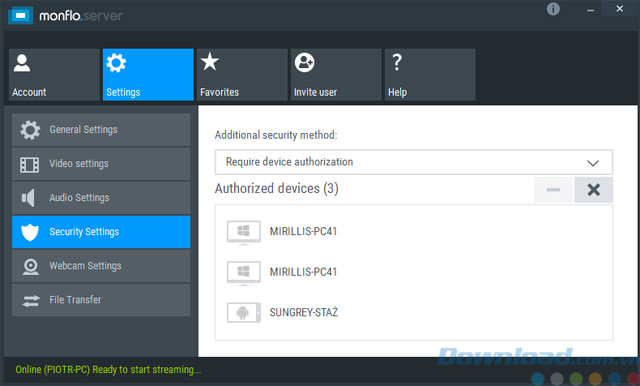Select Security Settings in the sidebar
Viewport: 640px width, 386px height.
point(101,232)
